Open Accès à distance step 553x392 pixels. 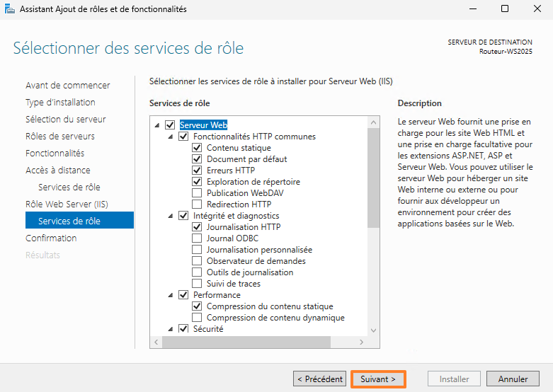click(x=58, y=170)
